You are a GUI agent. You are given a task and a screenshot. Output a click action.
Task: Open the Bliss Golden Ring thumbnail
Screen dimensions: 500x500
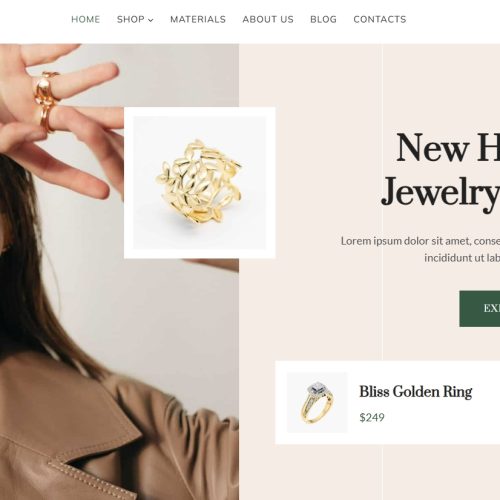[x=317, y=402]
